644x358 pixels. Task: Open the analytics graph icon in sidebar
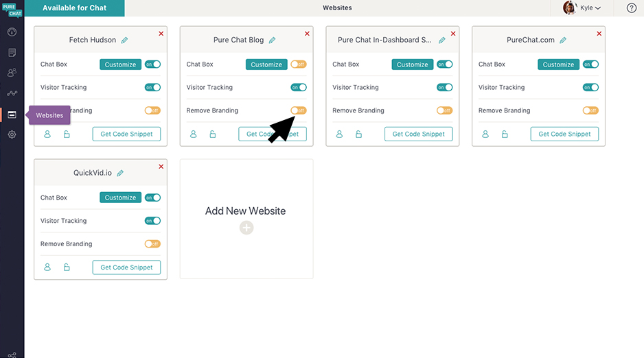point(12,93)
